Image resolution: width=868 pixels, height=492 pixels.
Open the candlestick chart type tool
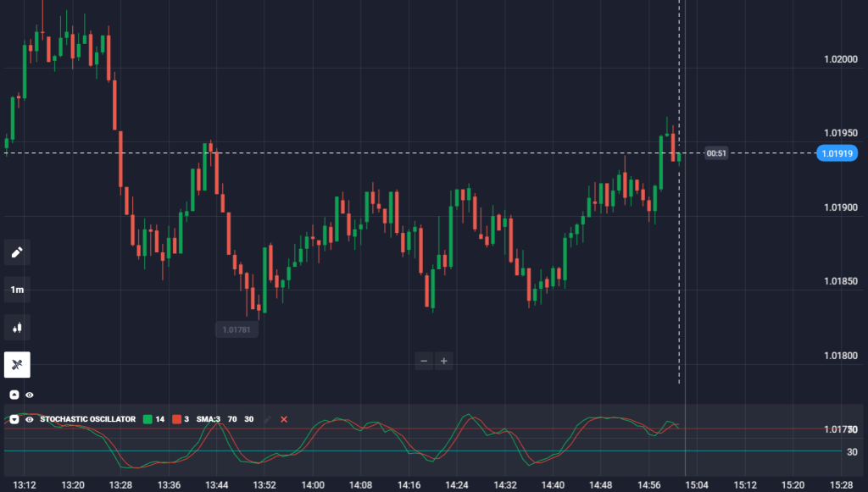pos(17,327)
